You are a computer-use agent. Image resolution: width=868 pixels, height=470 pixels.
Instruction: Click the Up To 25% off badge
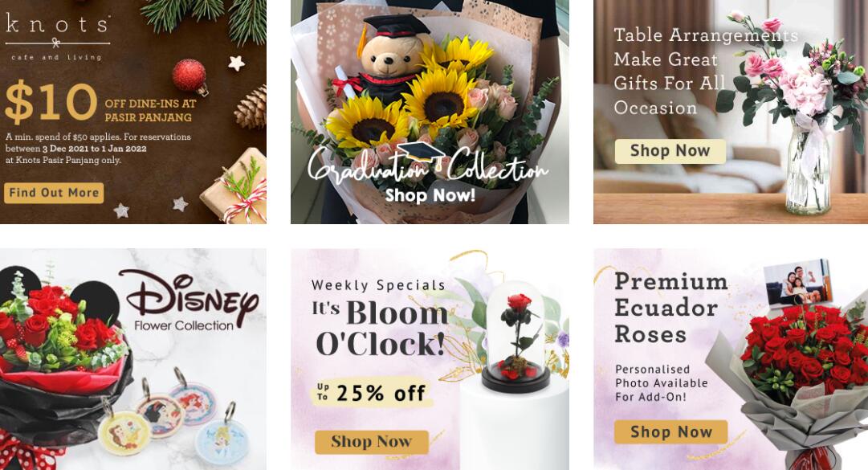tap(372, 393)
